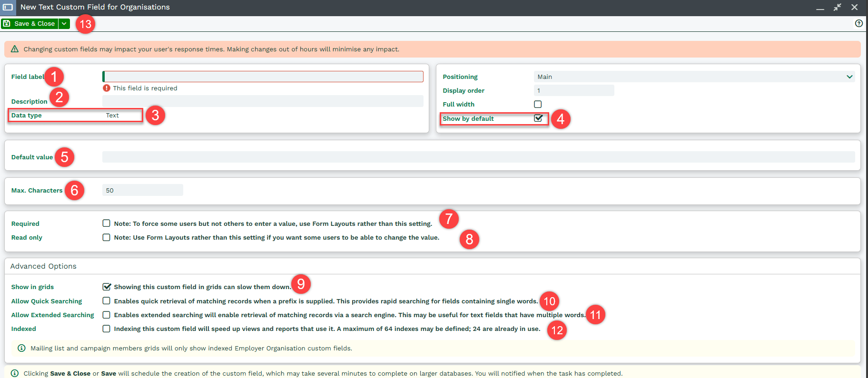Enable Allow Quick Searching
This screenshot has height=378, width=868.
click(107, 301)
